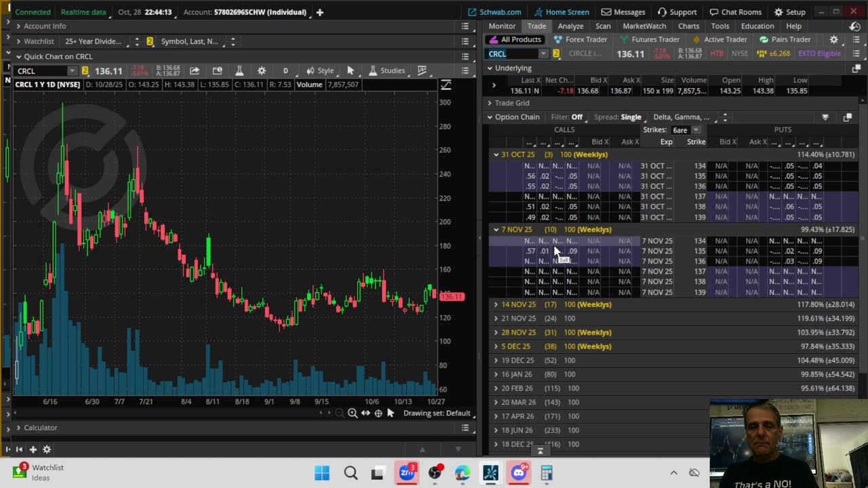Open Windows taskbar Search
This screenshot has width=868, height=488.
click(x=351, y=472)
